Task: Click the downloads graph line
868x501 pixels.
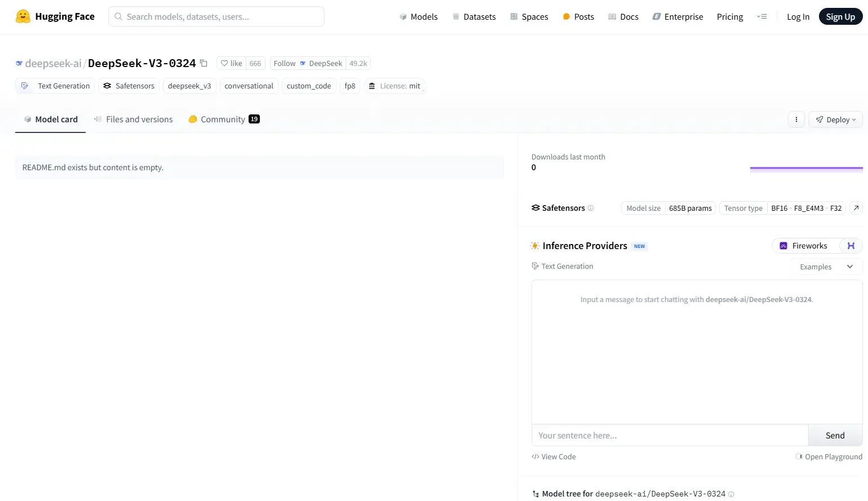Action: pyautogui.click(x=806, y=168)
